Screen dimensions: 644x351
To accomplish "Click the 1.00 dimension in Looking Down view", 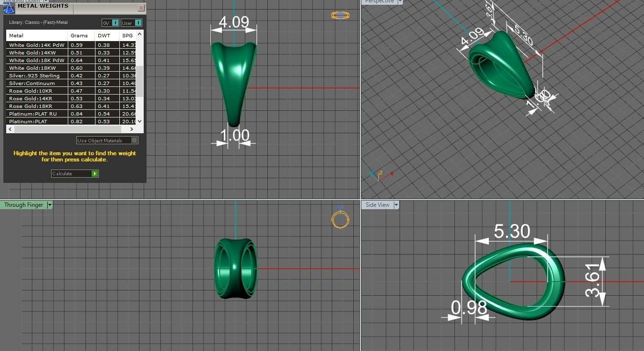I will pyautogui.click(x=234, y=135).
